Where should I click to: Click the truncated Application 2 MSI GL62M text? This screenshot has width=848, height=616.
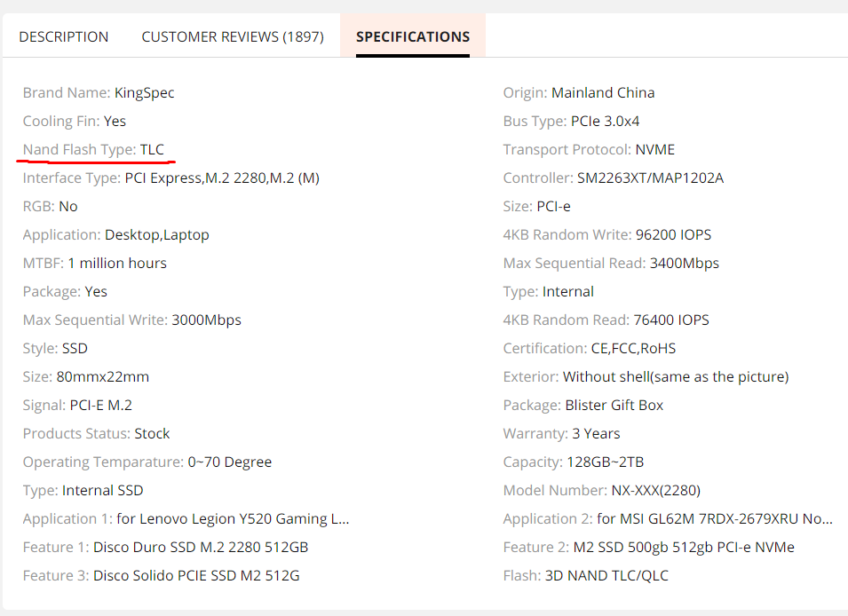(x=715, y=518)
